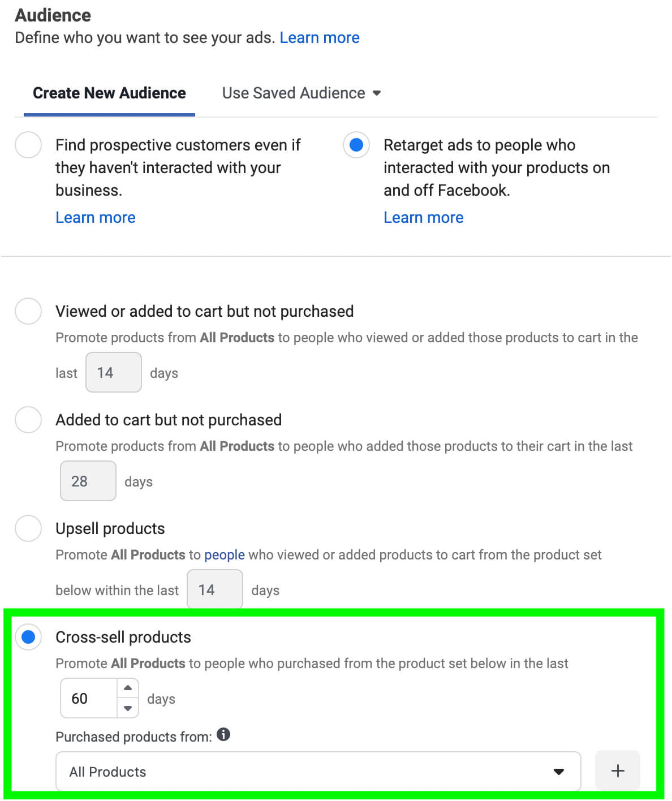Click the 28 days field for added to cart

88,481
